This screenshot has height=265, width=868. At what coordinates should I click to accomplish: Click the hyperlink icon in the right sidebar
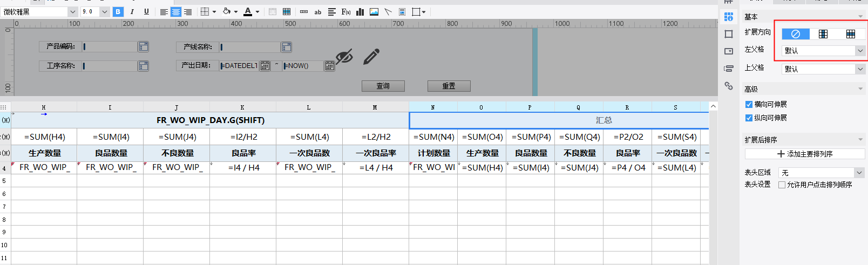pos(729,86)
